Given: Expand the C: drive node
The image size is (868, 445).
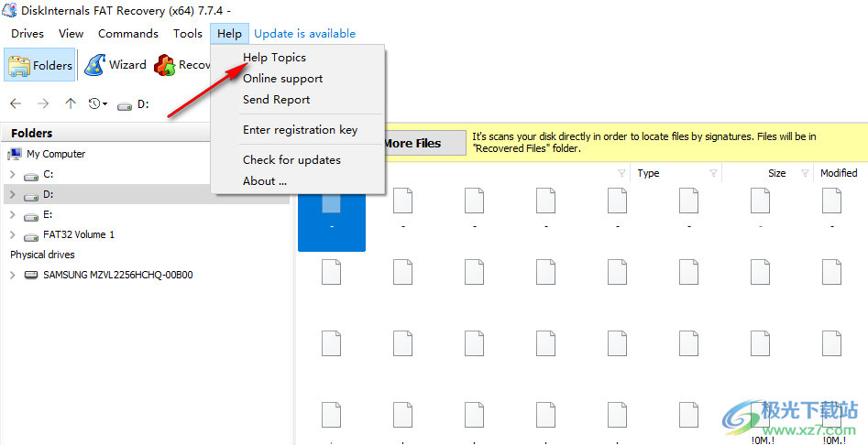Looking at the screenshot, I should pos(13,175).
